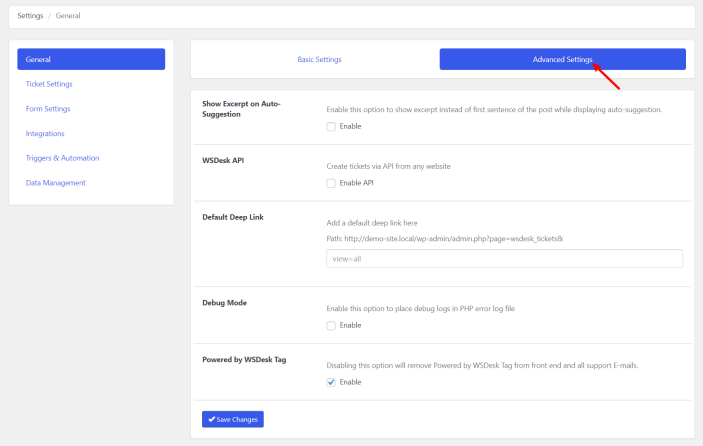Click the Enable label under Debug Mode

(x=350, y=325)
